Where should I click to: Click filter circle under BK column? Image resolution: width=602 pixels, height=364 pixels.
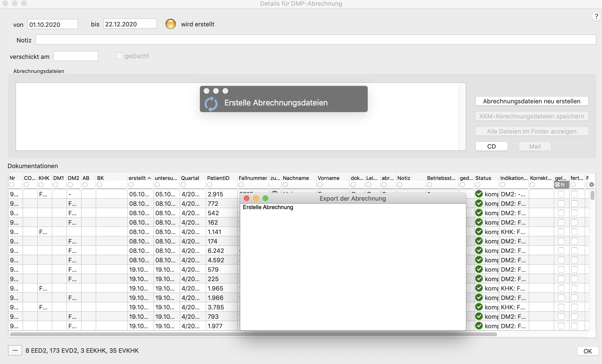coord(99,185)
